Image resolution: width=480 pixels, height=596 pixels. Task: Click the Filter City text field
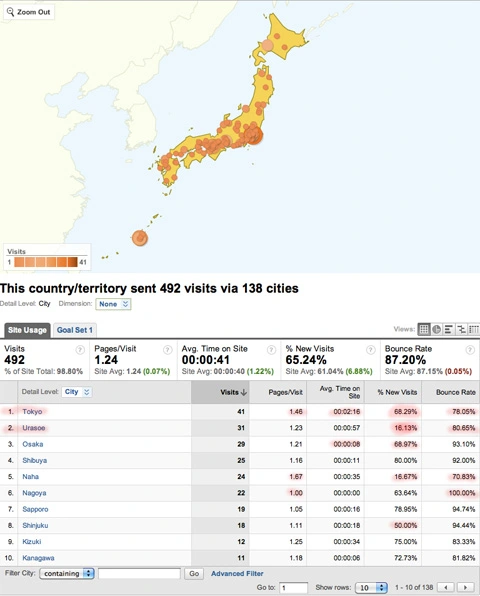click(139, 573)
